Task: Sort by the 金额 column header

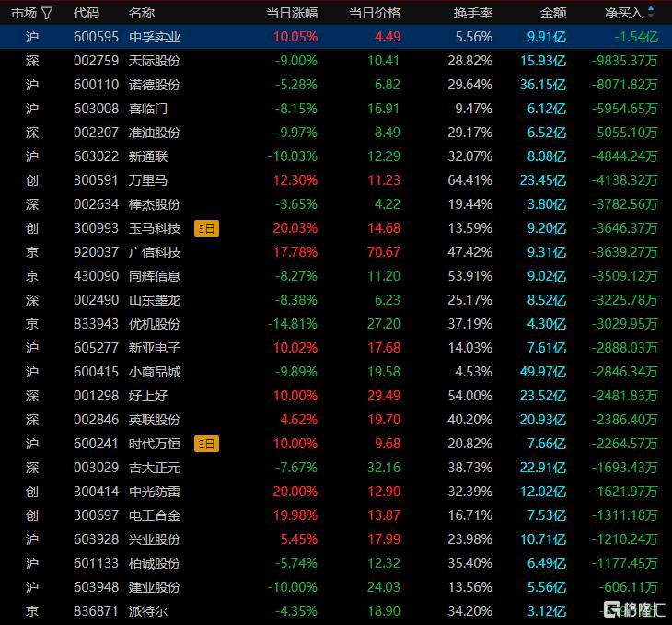Action: click(x=553, y=13)
